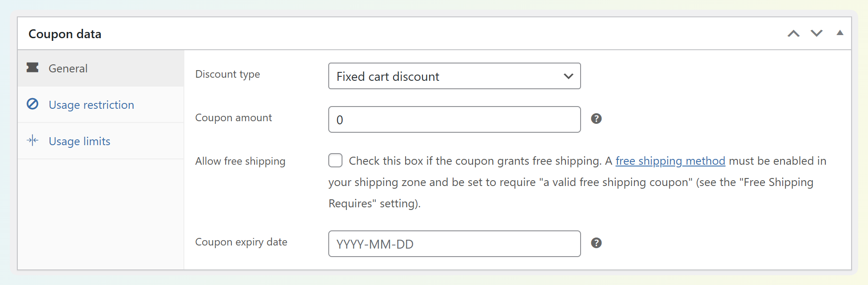Click into the Coupon amount field
The width and height of the screenshot is (868, 285).
click(454, 119)
